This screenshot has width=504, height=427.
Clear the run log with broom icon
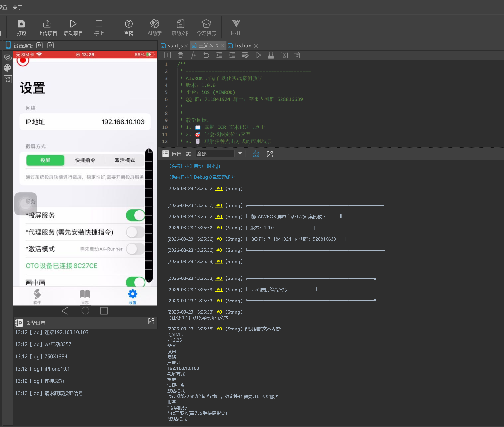point(256,154)
